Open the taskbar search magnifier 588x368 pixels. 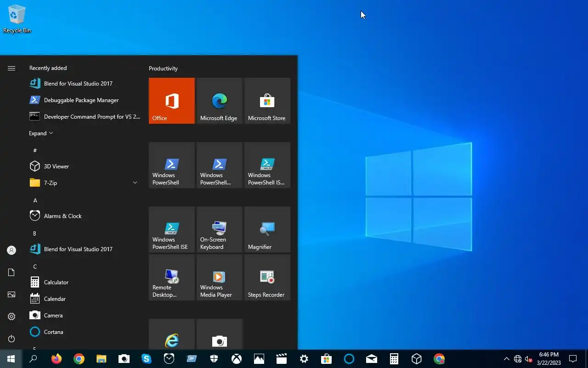tap(33, 359)
